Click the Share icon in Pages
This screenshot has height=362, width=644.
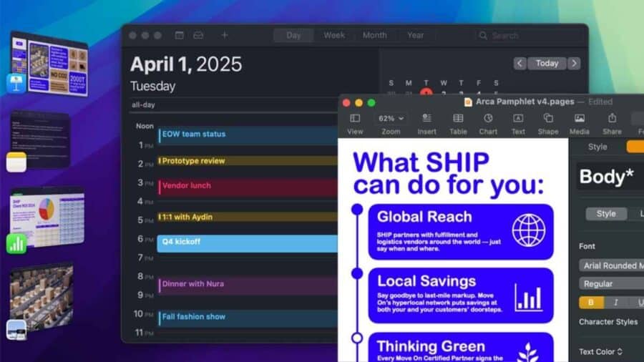(x=612, y=118)
